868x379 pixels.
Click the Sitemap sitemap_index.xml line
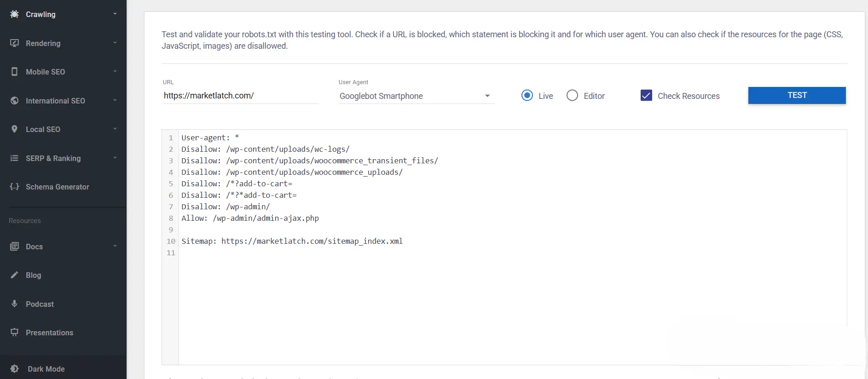[x=292, y=241]
